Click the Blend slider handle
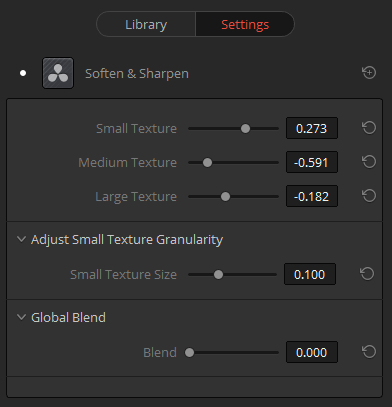 [189, 352]
